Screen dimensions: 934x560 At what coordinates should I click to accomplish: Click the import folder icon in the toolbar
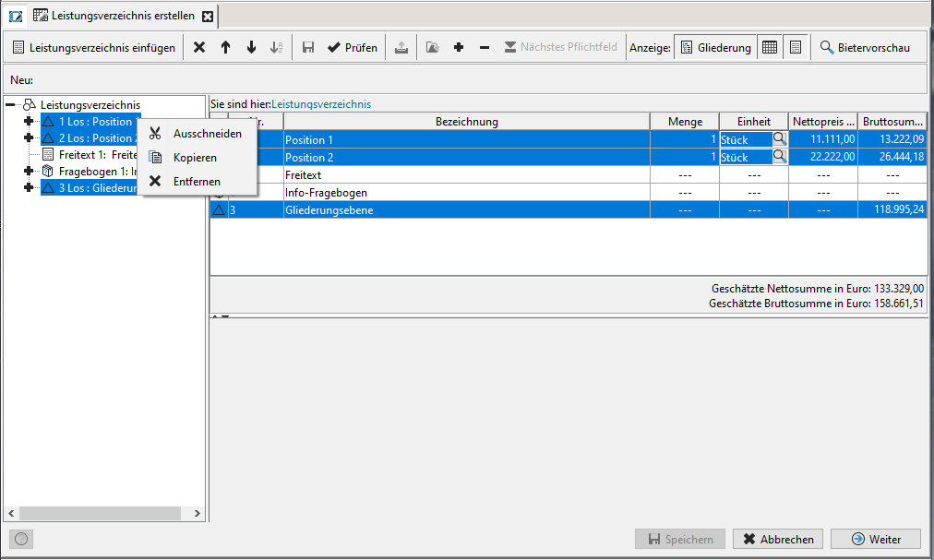click(433, 47)
